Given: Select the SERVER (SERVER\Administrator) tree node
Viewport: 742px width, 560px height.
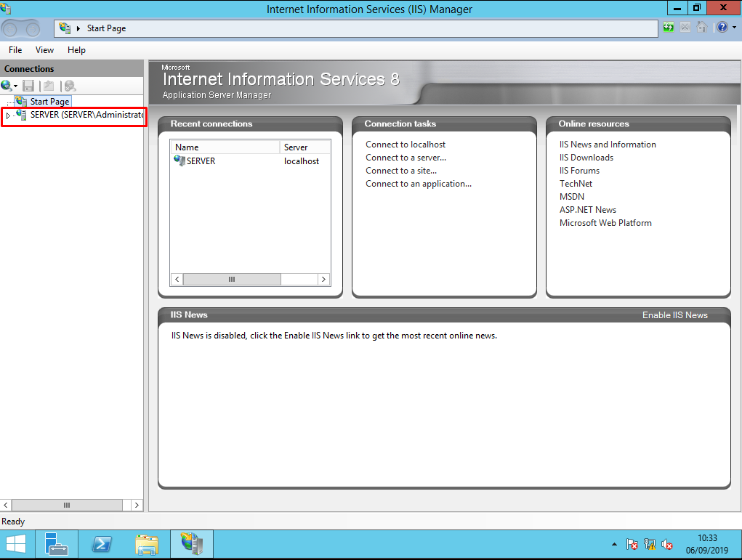Looking at the screenshot, I should tap(87, 115).
